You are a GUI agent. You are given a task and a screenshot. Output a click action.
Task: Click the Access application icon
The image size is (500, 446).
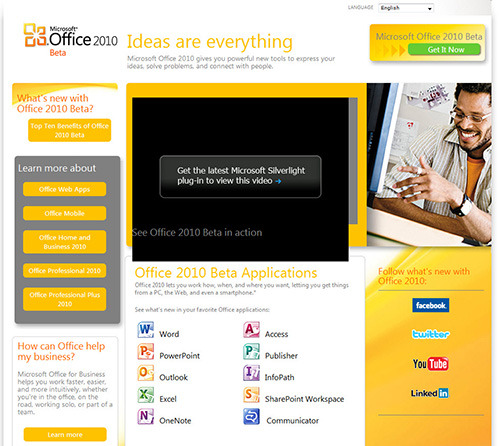pyautogui.click(x=251, y=330)
